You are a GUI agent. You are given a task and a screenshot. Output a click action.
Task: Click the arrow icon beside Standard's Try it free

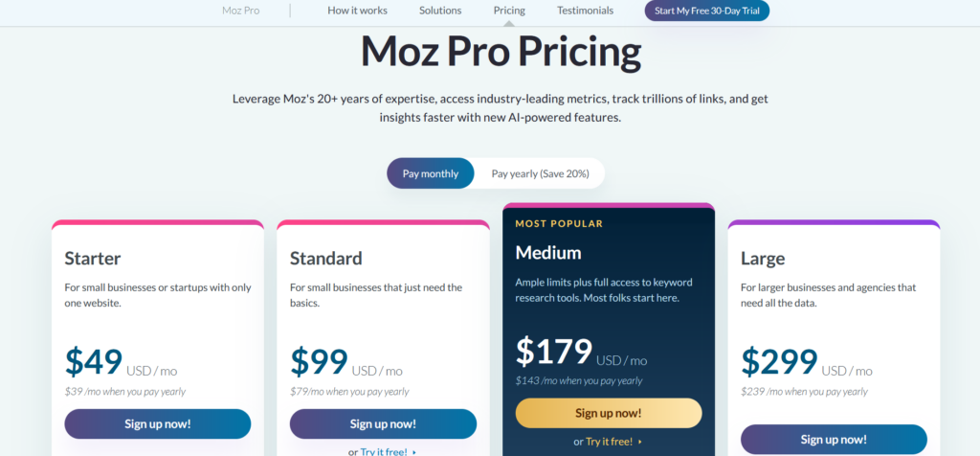tap(414, 451)
